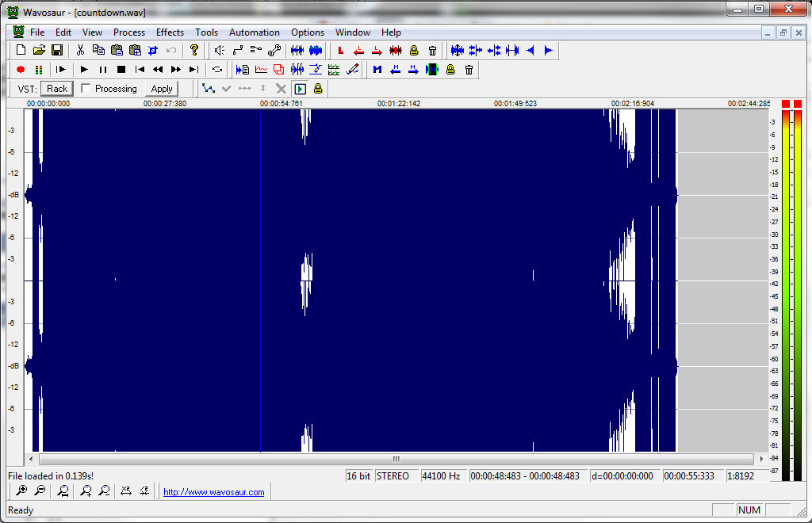Viewport: 812px width, 523px height.
Task: Click the timeline ruler at 00:01:22:142
Action: coord(399,104)
